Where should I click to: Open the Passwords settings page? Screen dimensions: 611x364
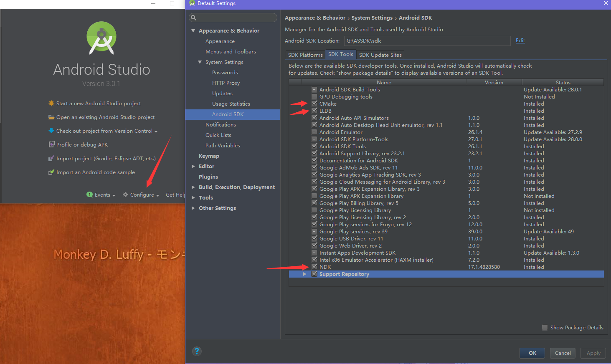point(225,72)
